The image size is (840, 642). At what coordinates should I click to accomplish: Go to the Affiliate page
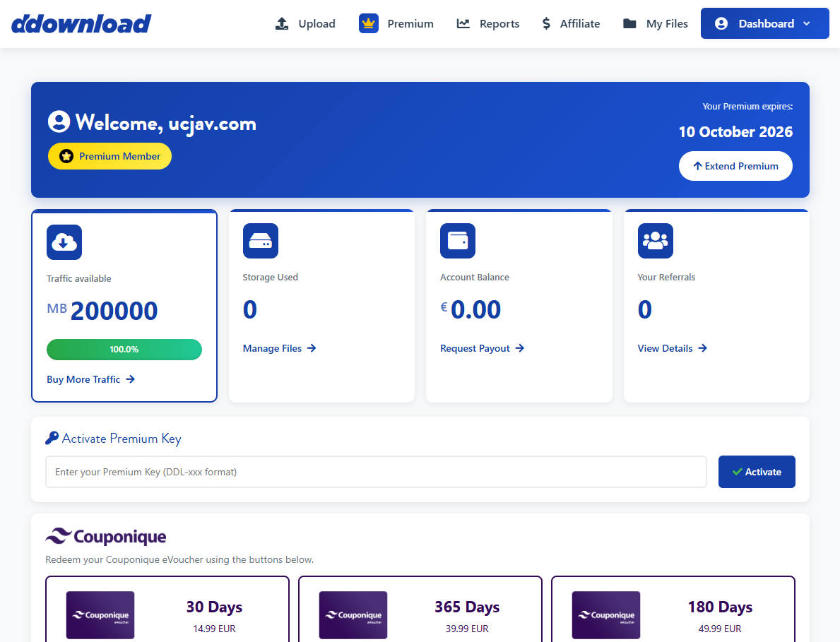coord(570,24)
